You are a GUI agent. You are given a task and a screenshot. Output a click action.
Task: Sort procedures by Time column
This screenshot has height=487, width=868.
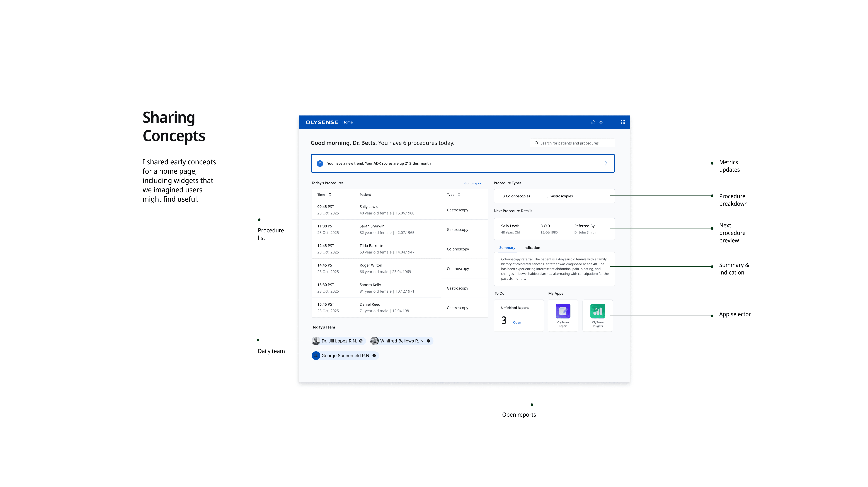pyautogui.click(x=329, y=194)
